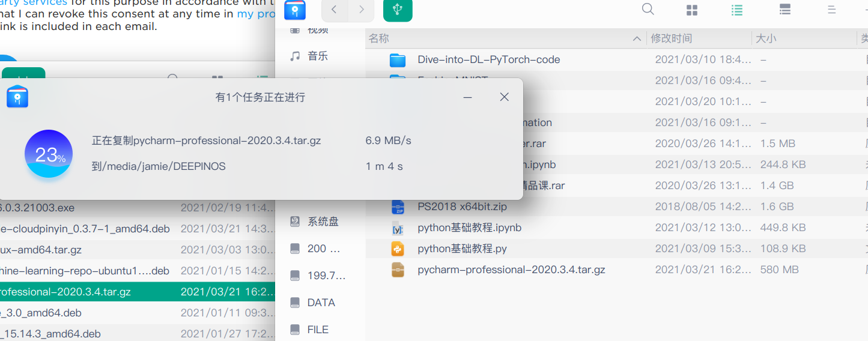Viewport: 868px width, 341px height.
Task: Sort by 大小 column header
Action: [x=766, y=38]
